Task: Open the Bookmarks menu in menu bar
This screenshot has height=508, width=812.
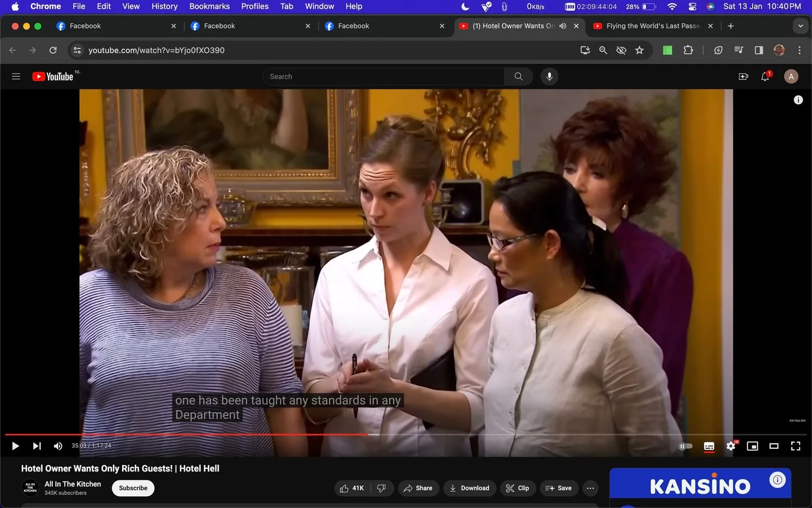Action: 209,6
